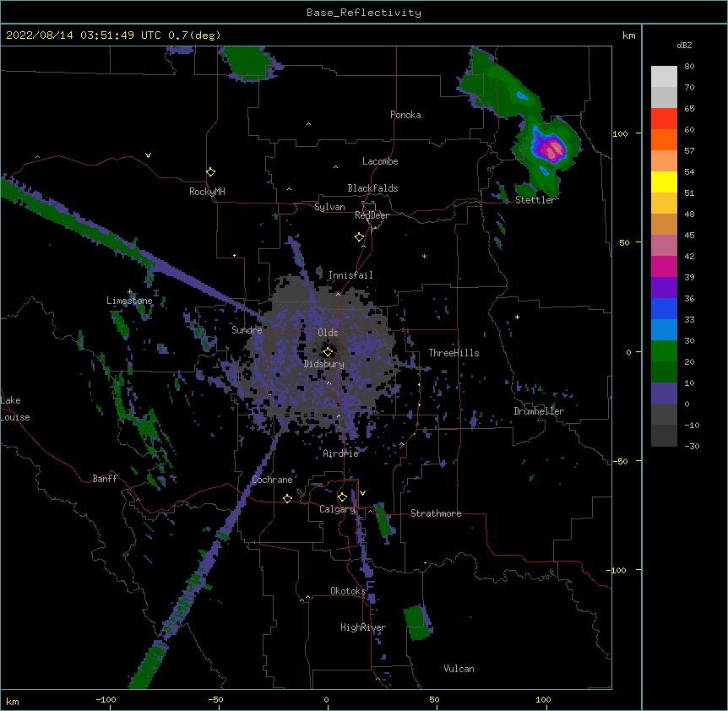Click the RedDeer city label

pyautogui.click(x=372, y=215)
